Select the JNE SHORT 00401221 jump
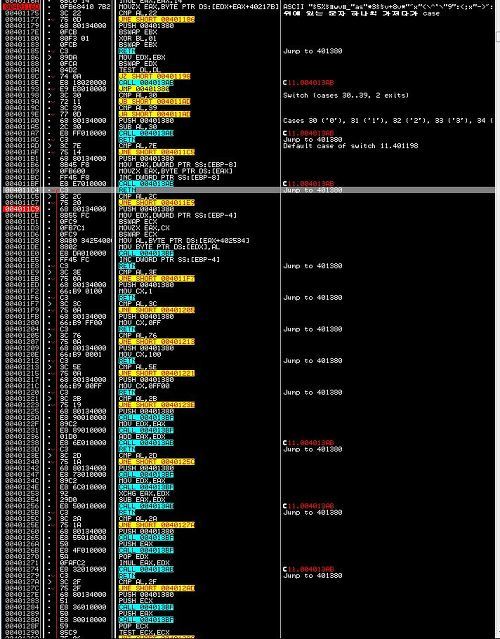Screen dimensions: 500x639 coord(156,373)
